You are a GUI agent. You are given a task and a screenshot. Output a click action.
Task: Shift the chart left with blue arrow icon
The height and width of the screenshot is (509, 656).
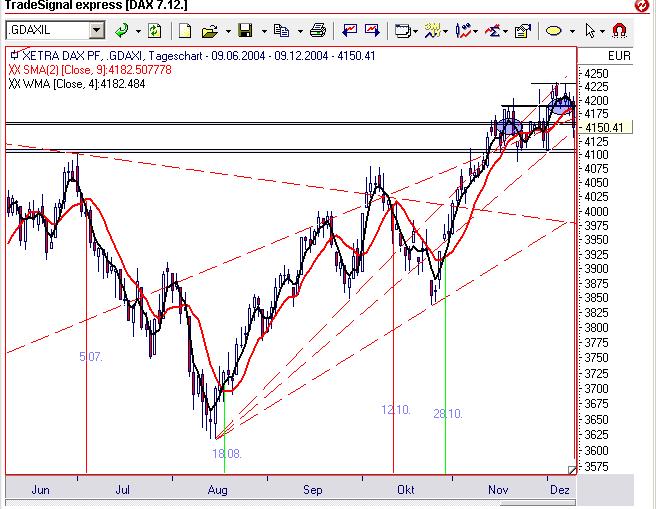click(349, 30)
